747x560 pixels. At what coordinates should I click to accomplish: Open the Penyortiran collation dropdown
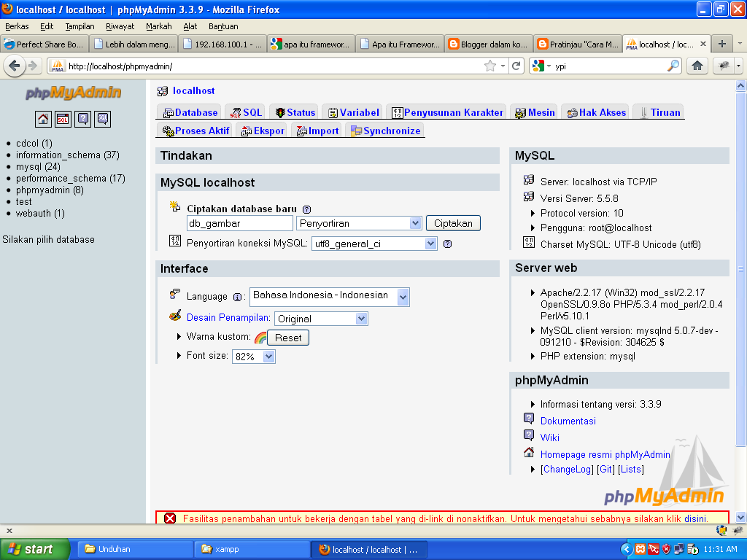click(x=359, y=223)
